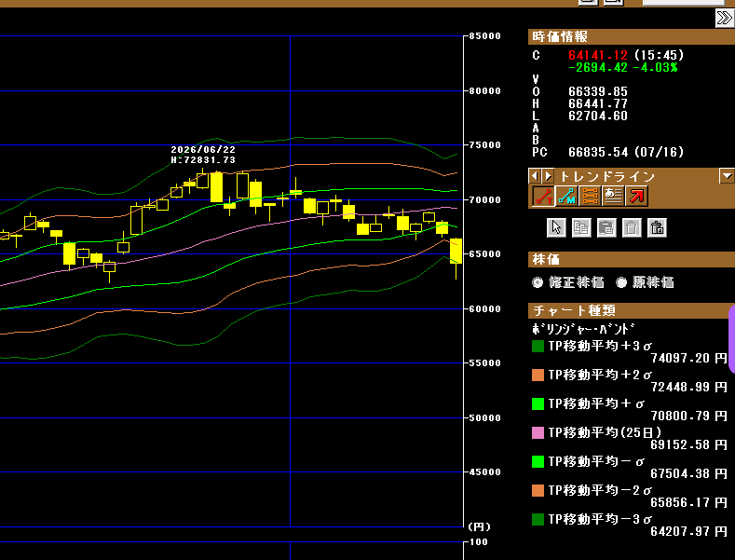The image size is (735, 560).
Task: Click the low price 62704.60
Action: point(598,116)
